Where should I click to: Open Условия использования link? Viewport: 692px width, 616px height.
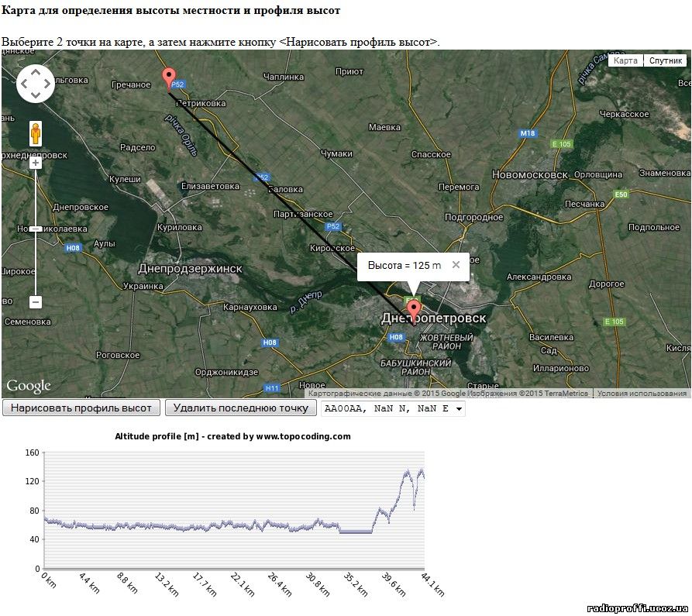click(642, 393)
